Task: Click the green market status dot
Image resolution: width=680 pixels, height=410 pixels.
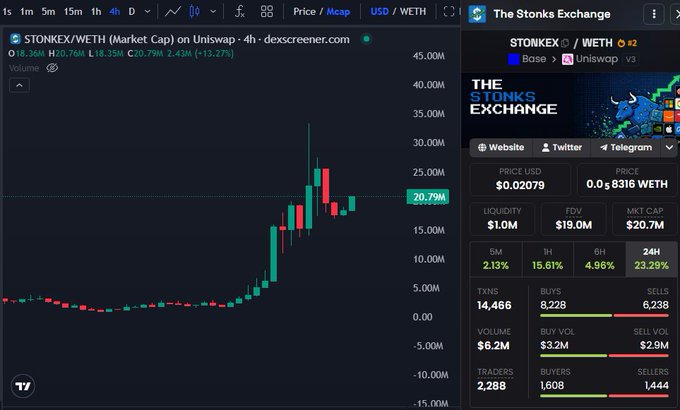Action: tap(366, 39)
